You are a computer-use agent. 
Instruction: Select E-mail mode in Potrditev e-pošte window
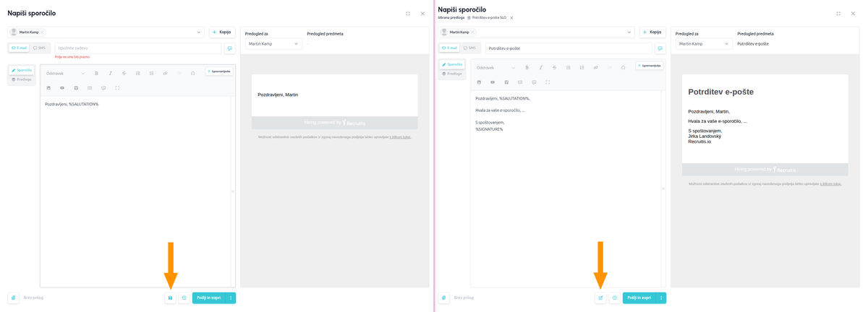pos(449,48)
